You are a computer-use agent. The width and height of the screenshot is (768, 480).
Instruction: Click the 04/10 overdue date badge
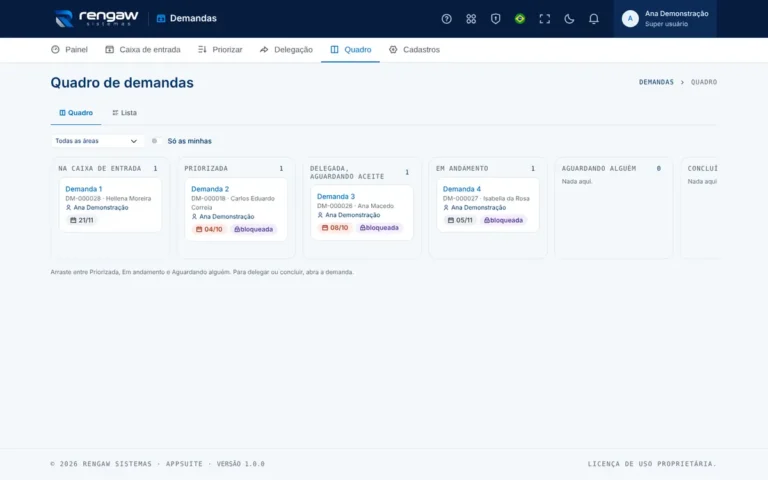click(x=209, y=229)
